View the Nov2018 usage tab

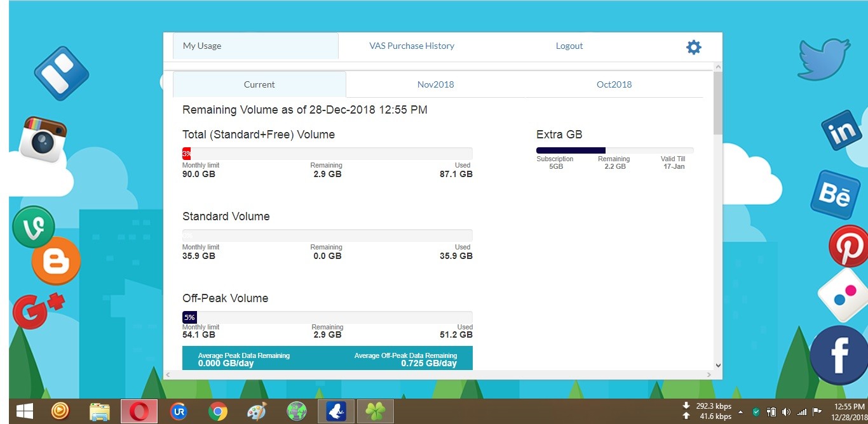(435, 84)
